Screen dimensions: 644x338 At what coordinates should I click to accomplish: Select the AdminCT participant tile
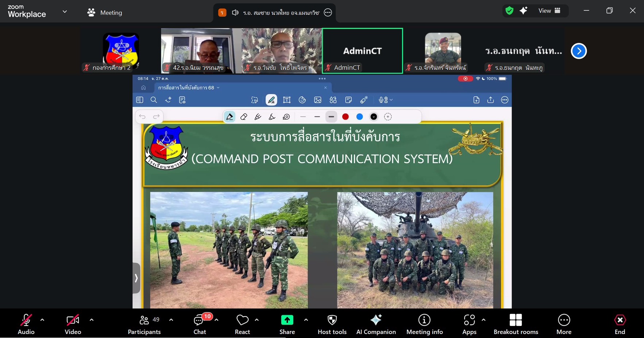tap(362, 51)
